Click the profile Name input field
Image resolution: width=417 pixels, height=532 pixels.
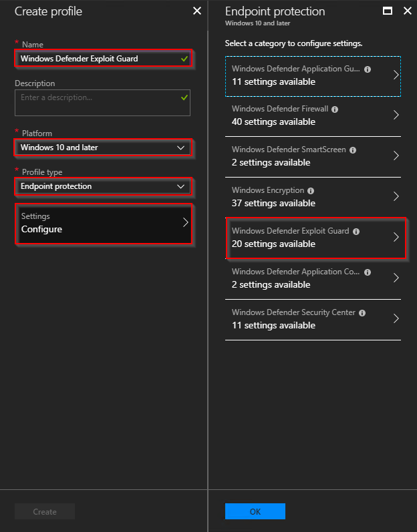point(102,59)
